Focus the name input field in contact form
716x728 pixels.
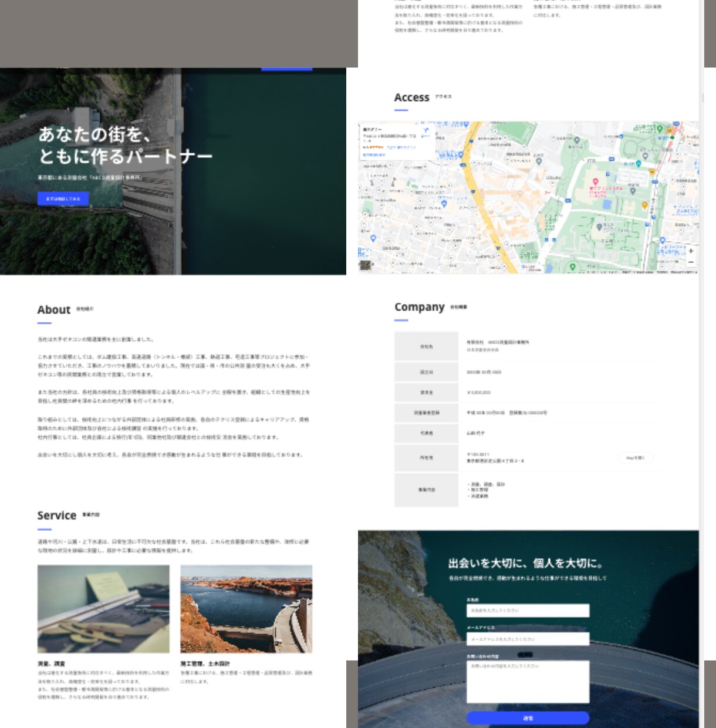tap(528, 611)
